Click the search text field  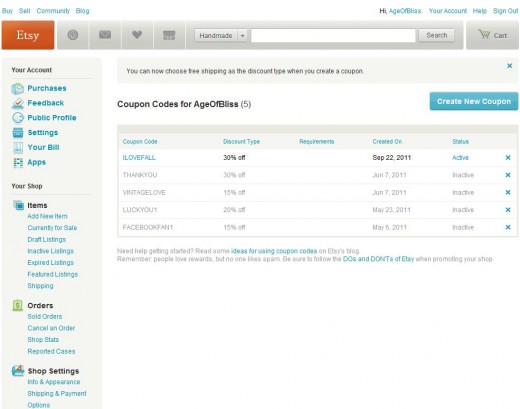(x=333, y=35)
